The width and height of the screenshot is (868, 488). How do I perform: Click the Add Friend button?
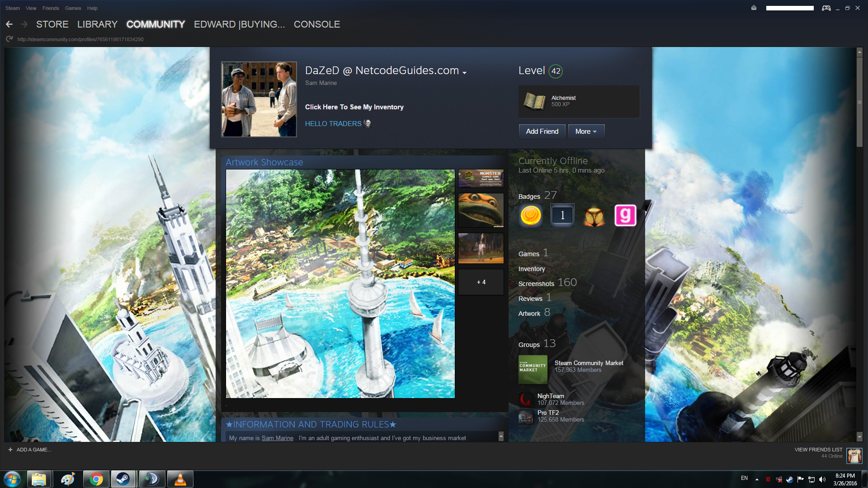coord(542,131)
